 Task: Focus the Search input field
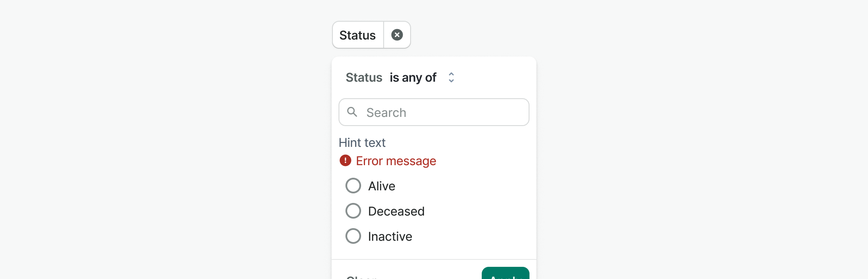point(443,113)
